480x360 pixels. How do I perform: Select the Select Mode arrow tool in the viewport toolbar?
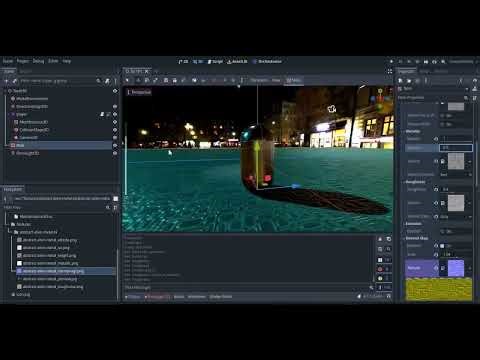[x=127, y=80]
